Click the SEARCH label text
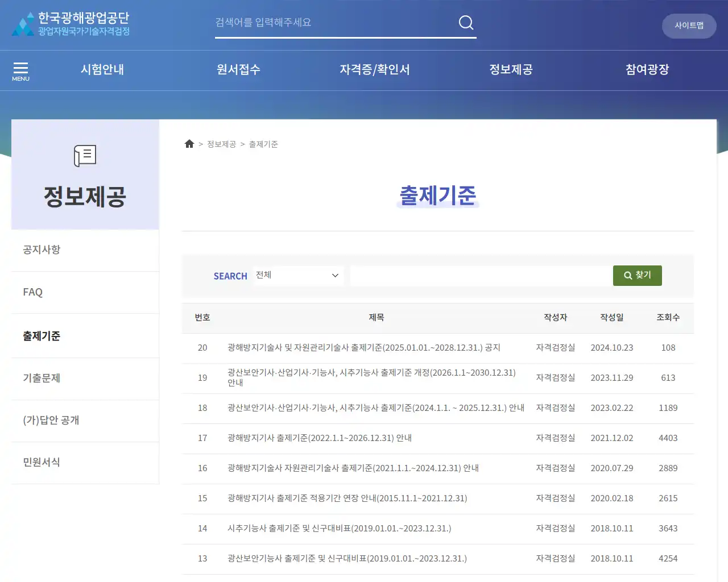The height and width of the screenshot is (582, 728). pos(230,276)
